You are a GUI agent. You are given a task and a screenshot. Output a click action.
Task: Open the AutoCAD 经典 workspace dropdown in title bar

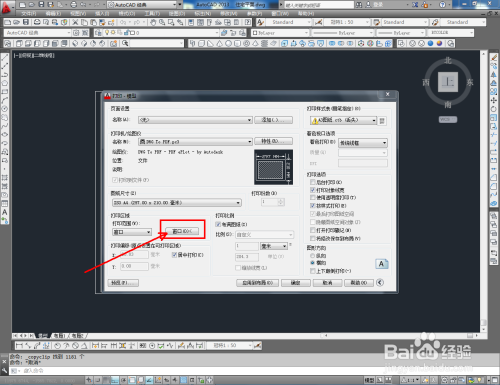point(142,5)
